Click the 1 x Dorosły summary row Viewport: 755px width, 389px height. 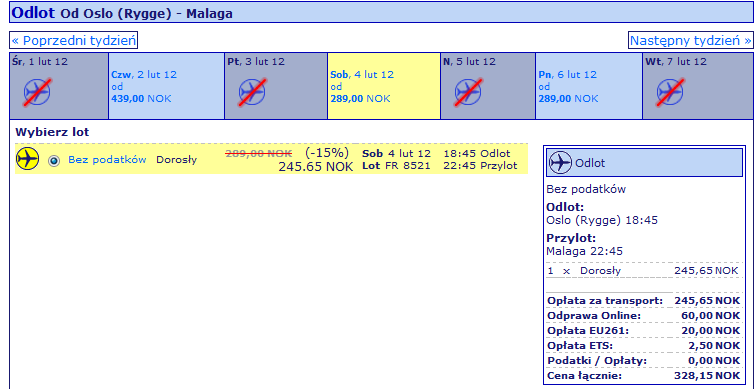(x=643, y=271)
